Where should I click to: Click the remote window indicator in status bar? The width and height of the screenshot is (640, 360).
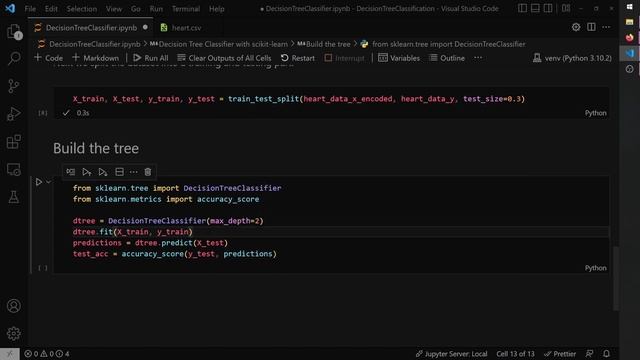click(x=10, y=354)
